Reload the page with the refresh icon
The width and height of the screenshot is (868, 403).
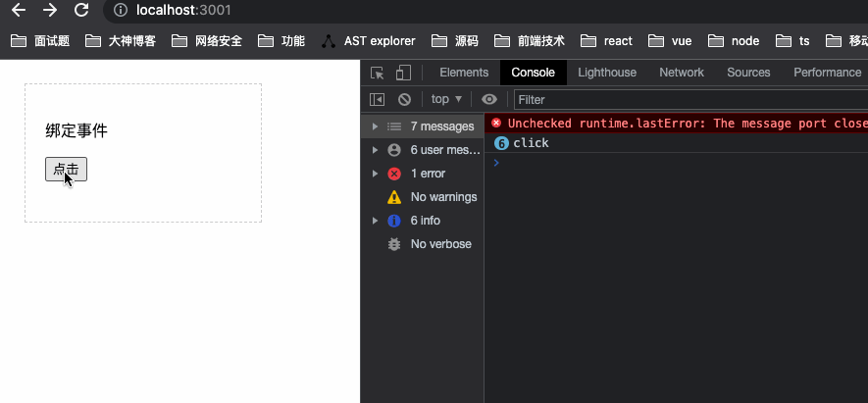pos(81,11)
